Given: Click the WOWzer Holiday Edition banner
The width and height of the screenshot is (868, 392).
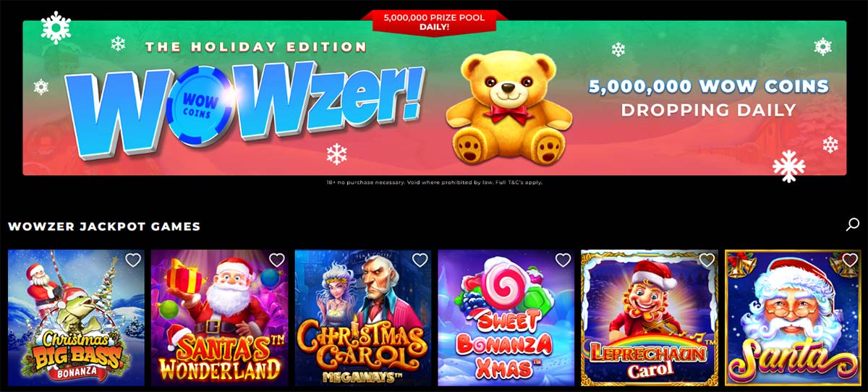Looking at the screenshot, I should 434,98.
